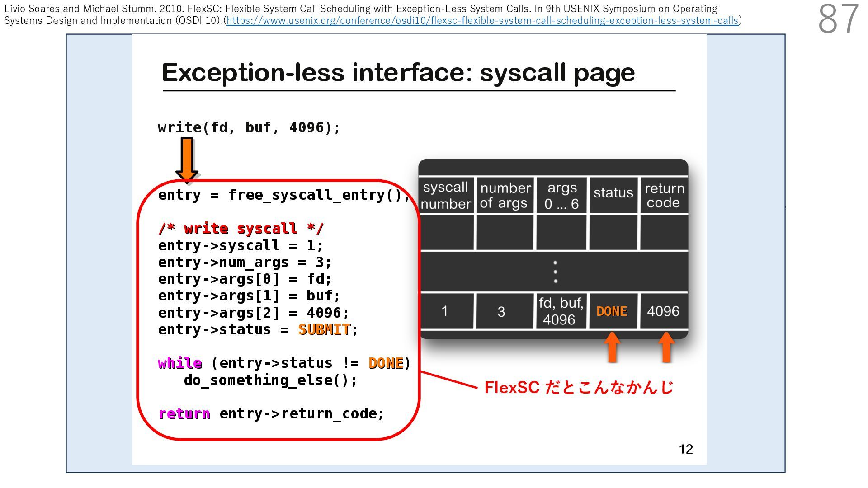
Task: Click the red 'FlexSC だとこんなかんじ' annotation
Action: [x=579, y=388]
